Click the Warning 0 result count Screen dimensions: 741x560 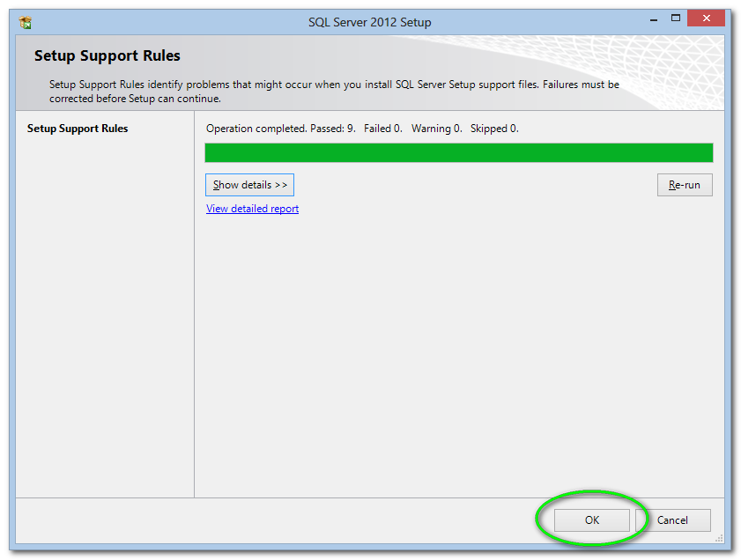tap(436, 129)
